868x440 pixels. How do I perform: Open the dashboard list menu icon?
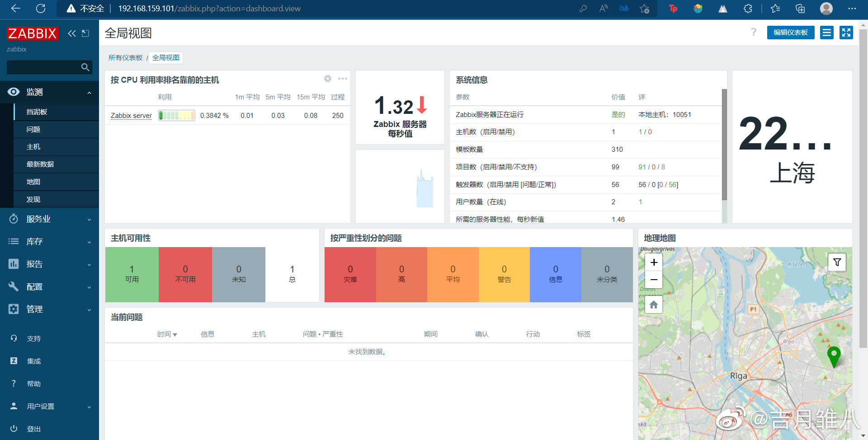click(827, 33)
